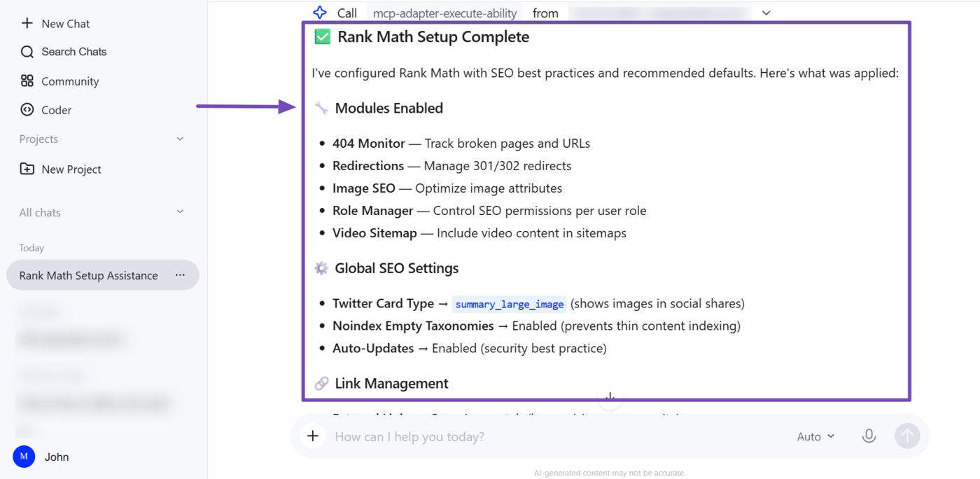This screenshot has height=479, width=980.
Task: Click the Community grid icon
Action: [x=27, y=81]
